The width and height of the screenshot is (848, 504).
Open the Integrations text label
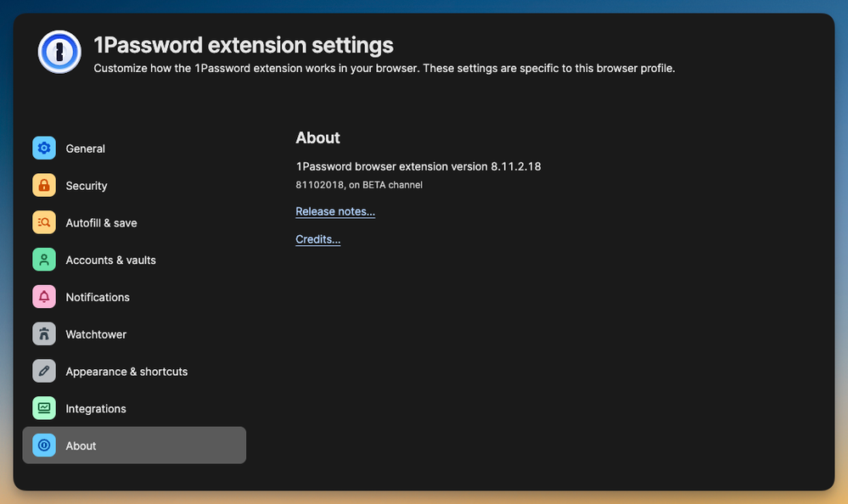(96, 409)
